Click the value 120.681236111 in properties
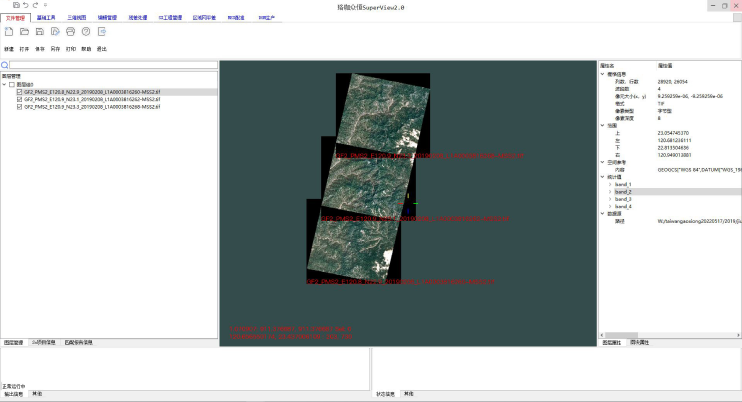Viewport: 742px width, 402px height. pos(674,140)
